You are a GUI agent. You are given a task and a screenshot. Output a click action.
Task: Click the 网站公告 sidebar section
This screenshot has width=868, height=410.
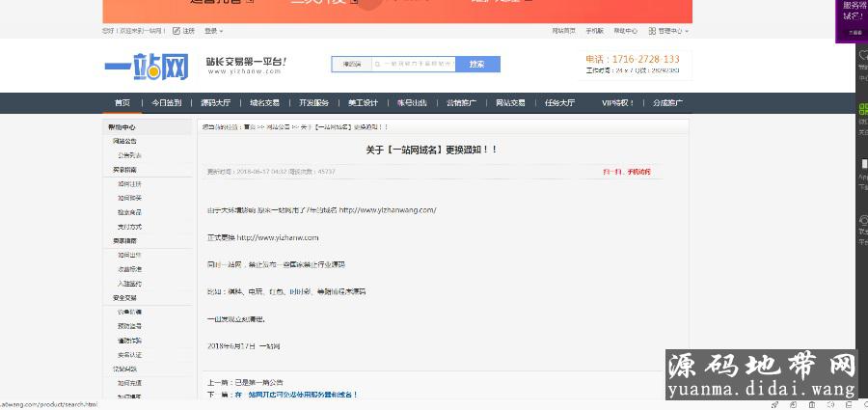pos(124,141)
